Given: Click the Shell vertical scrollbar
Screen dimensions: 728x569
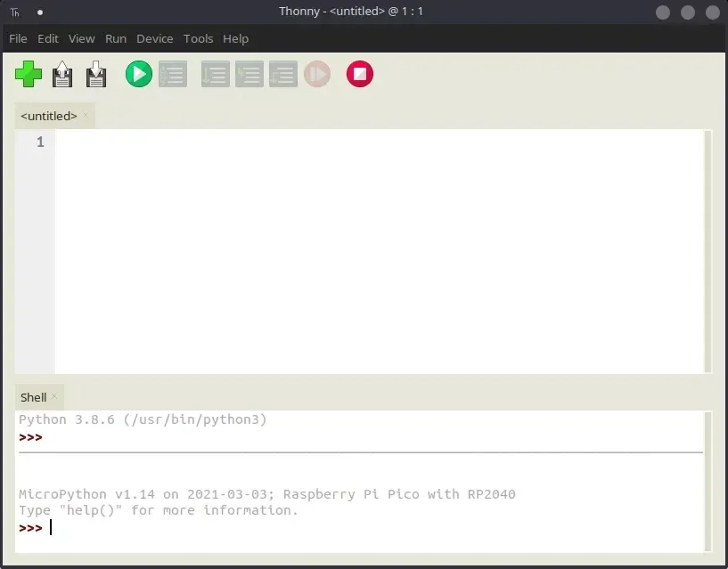Looking at the screenshot, I should [x=708, y=481].
